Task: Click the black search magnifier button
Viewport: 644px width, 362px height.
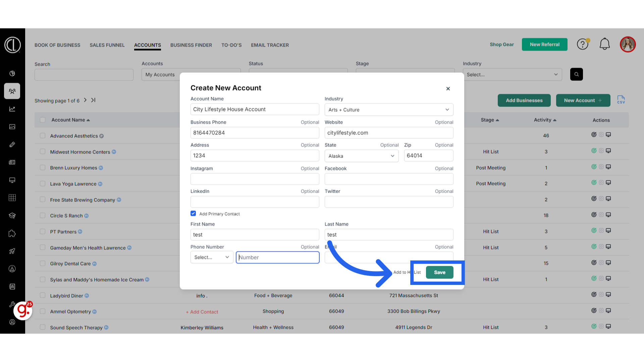Action: click(x=576, y=74)
